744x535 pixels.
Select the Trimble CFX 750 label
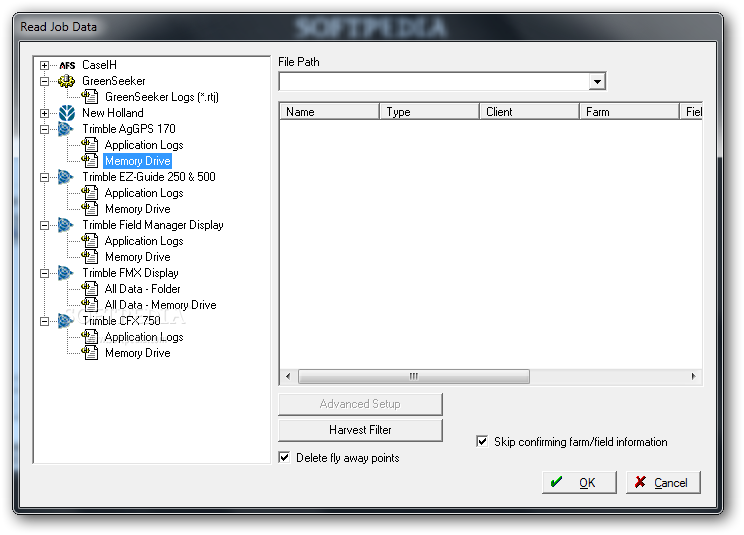click(121, 321)
